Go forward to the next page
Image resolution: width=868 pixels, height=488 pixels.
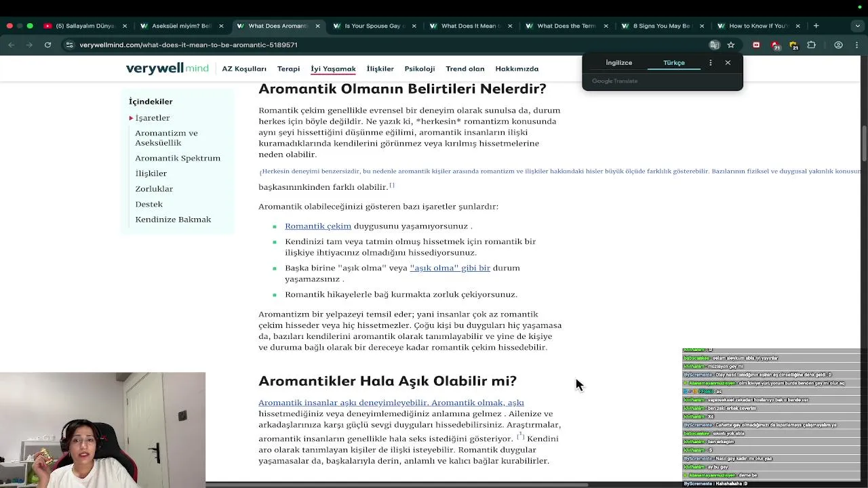(x=29, y=45)
